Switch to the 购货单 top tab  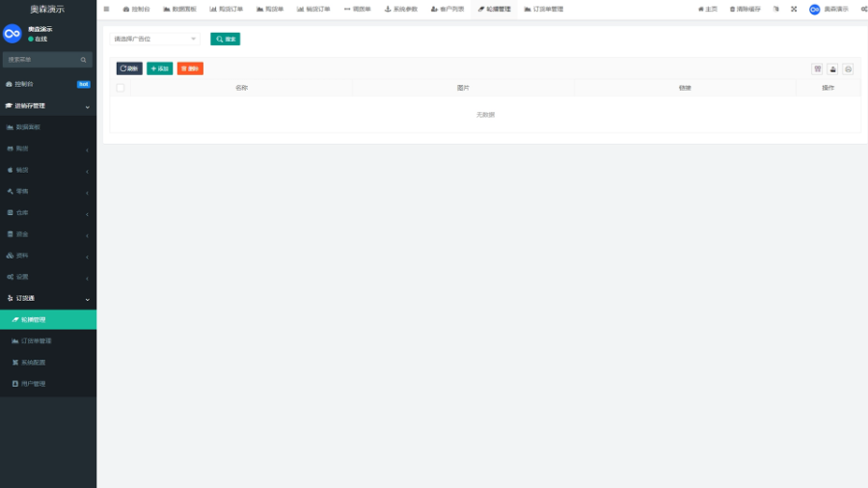click(270, 9)
